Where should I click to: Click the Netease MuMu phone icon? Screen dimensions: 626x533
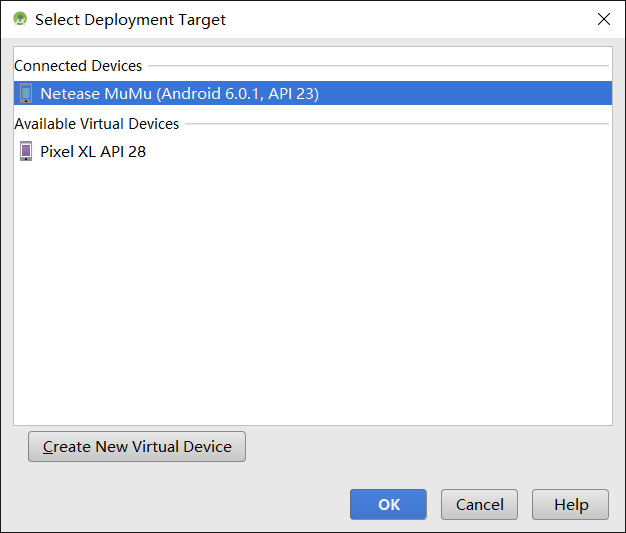pos(26,94)
